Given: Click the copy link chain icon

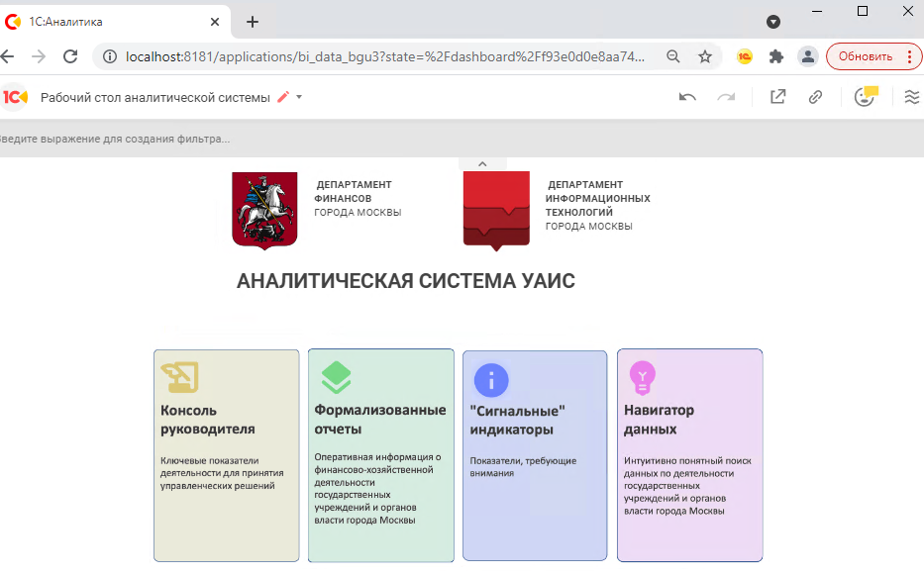Looking at the screenshot, I should pos(815,97).
